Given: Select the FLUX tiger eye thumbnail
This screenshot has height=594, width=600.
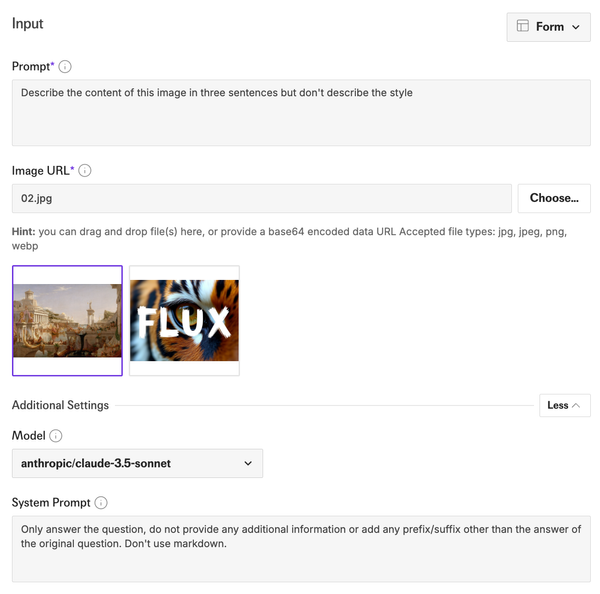Looking at the screenshot, I should [x=184, y=321].
